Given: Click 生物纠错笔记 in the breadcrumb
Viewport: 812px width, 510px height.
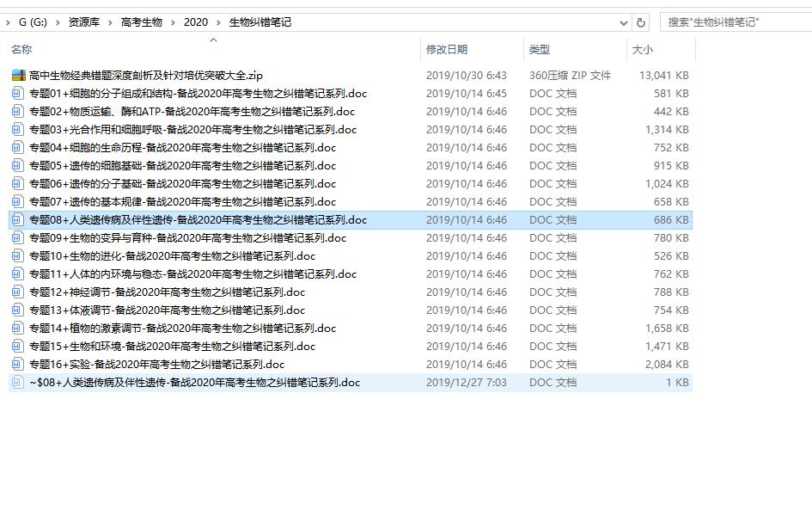Looking at the screenshot, I should [260, 22].
